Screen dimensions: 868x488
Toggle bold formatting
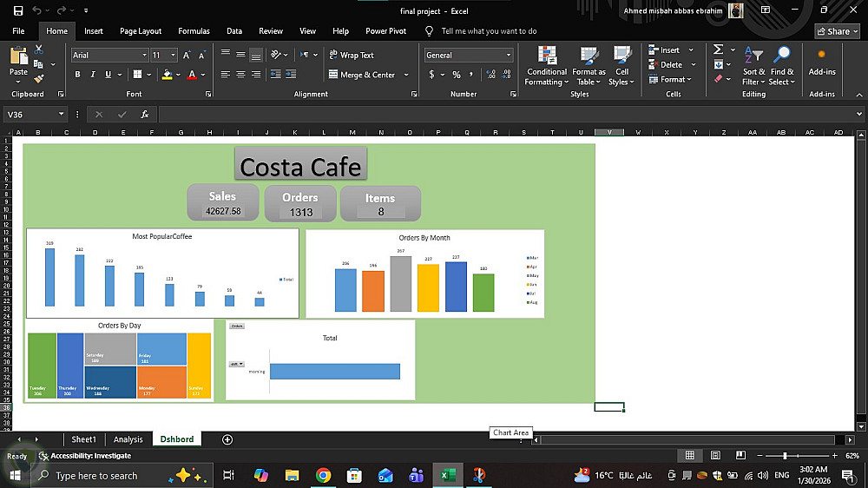click(78, 75)
